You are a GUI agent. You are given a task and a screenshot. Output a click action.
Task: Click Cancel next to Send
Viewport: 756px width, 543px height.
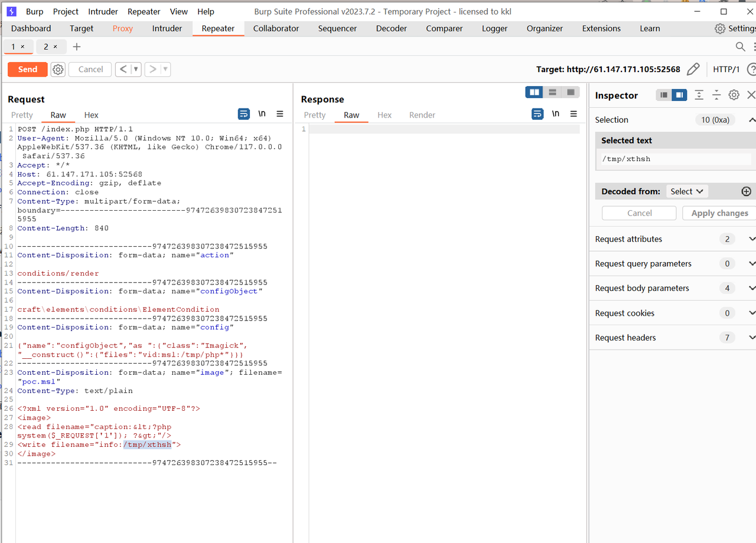pos(90,70)
